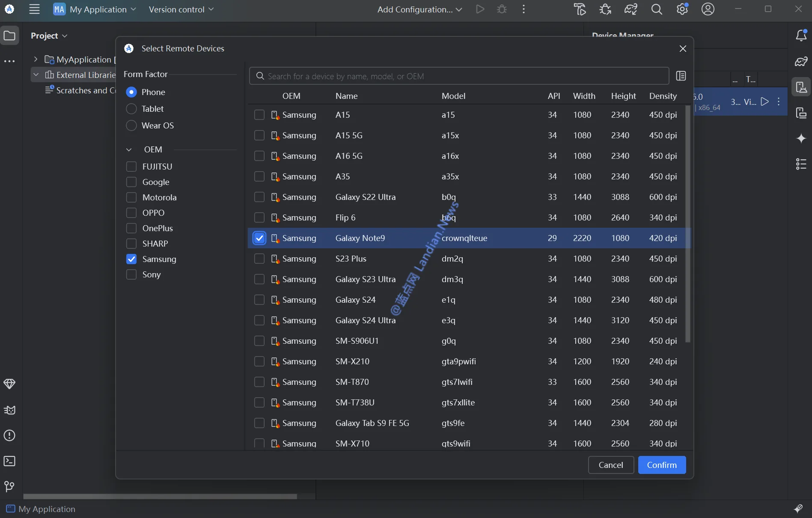Expand the Add Configuration dropdown
Screen dimensions: 812x518
pyautogui.click(x=419, y=9)
